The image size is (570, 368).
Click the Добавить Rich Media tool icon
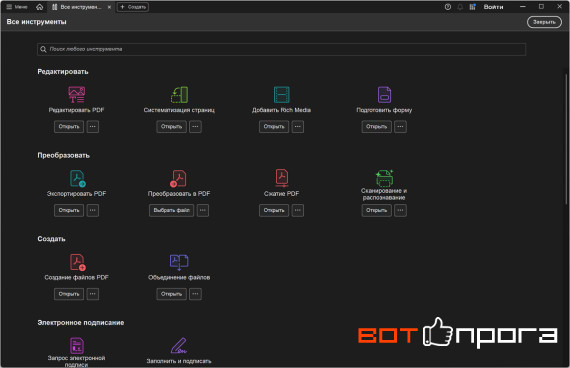point(282,95)
